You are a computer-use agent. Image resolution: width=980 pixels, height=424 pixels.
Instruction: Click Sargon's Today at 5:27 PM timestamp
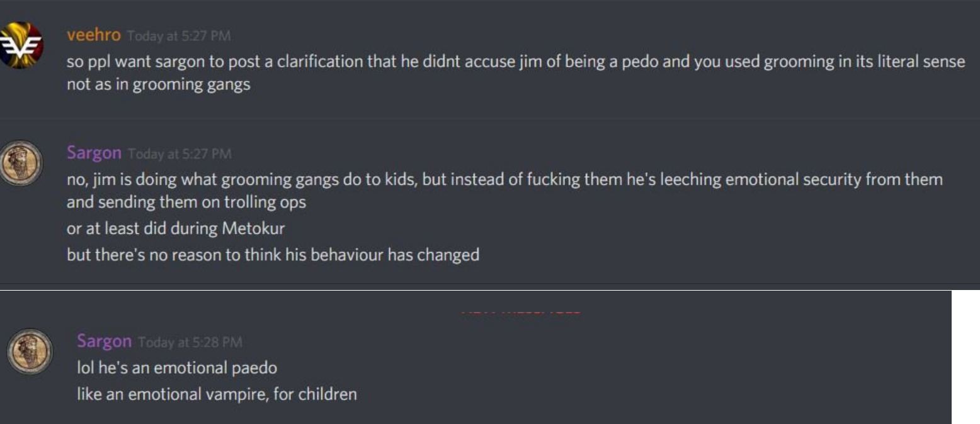pos(179,153)
